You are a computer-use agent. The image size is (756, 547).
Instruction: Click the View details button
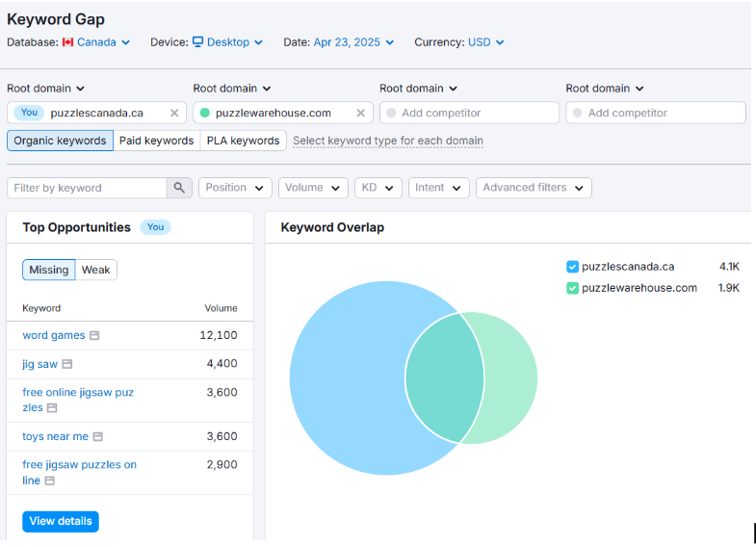tap(61, 521)
